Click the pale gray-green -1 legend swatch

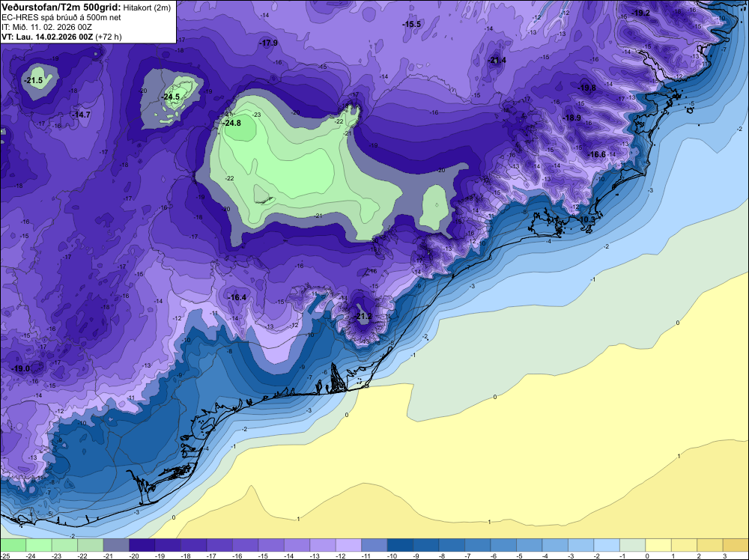click(632, 545)
